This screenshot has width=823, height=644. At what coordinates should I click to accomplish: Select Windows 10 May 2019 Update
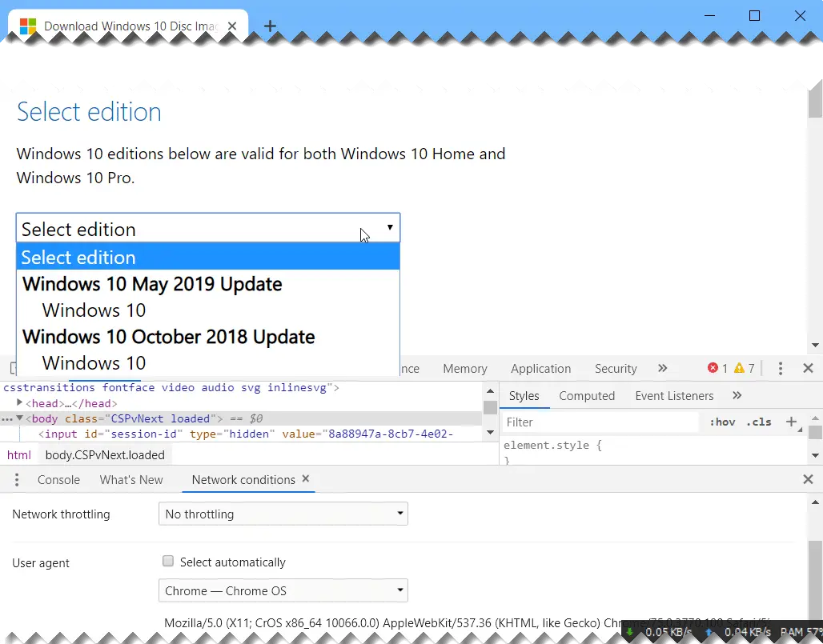[x=152, y=284]
